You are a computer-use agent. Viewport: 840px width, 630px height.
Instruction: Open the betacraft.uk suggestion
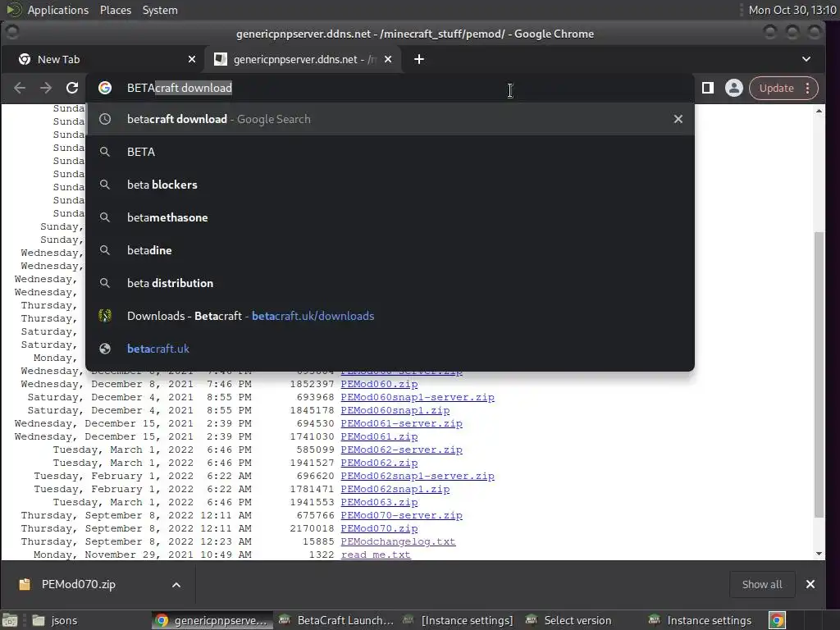click(390, 349)
